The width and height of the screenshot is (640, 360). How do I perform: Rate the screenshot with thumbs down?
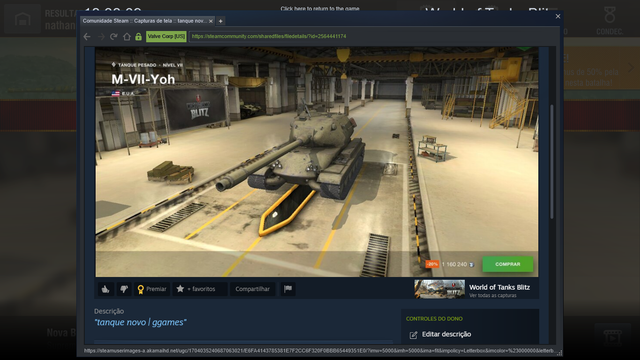coord(124,289)
